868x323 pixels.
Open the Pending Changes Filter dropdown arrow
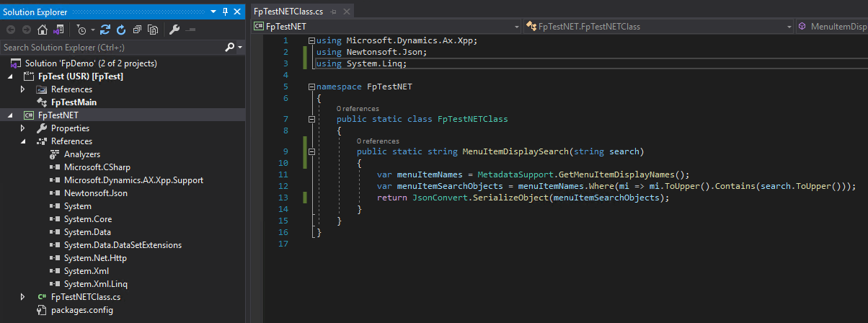(x=92, y=30)
